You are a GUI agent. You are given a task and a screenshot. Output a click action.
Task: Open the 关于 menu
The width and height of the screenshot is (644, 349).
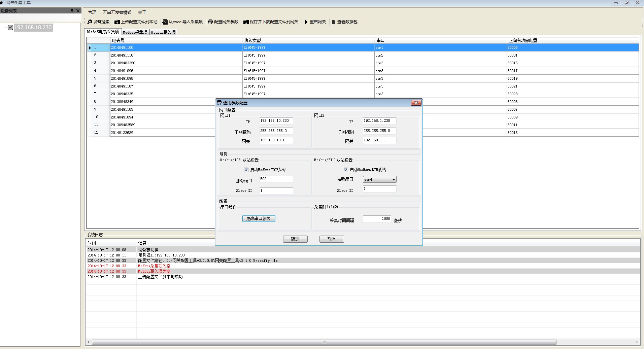coord(142,12)
